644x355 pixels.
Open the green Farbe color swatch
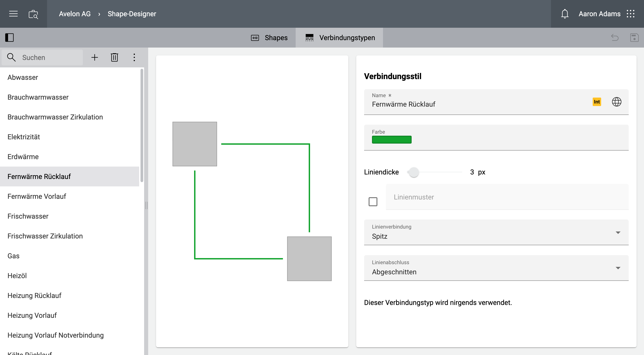coord(392,140)
